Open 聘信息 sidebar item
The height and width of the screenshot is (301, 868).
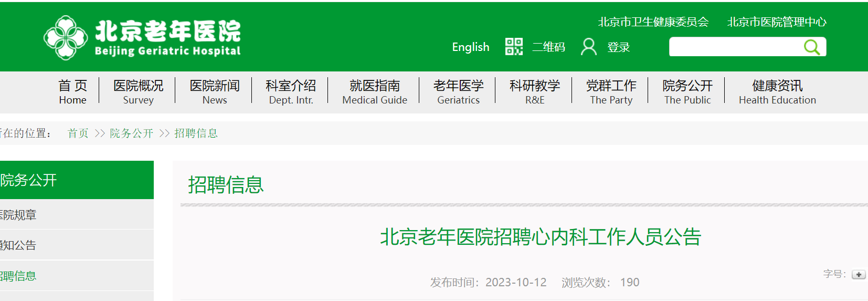pos(77,276)
